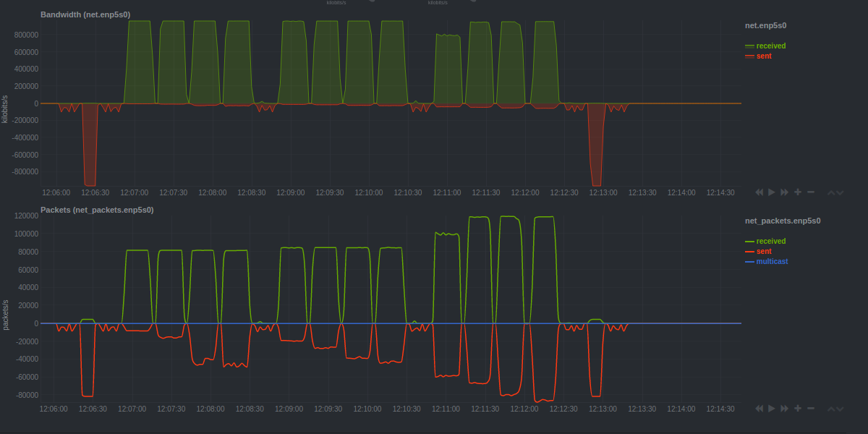Click 12:13:00 on Packets chart time axis
This screenshot has width=868, height=434.
[602, 409]
